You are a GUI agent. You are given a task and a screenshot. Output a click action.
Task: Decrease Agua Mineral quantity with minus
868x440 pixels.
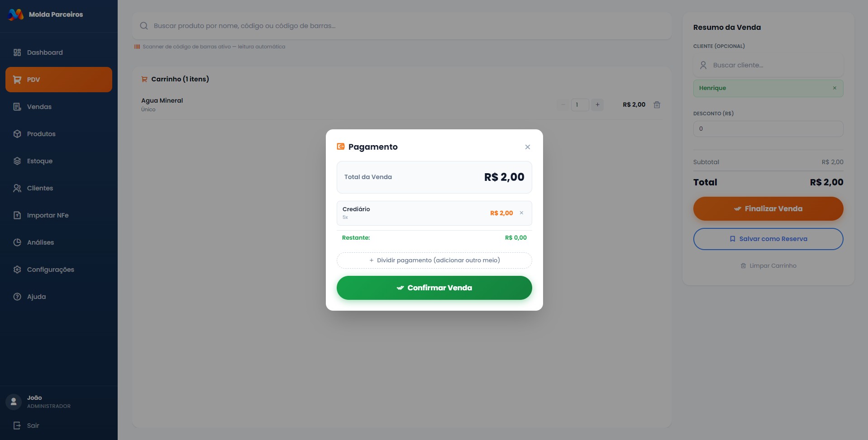(x=563, y=105)
